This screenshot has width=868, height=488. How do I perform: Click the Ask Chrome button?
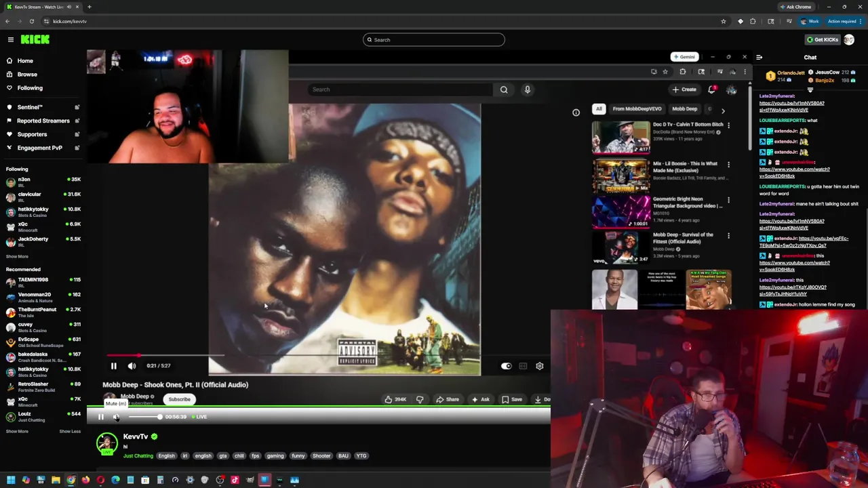coord(795,7)
